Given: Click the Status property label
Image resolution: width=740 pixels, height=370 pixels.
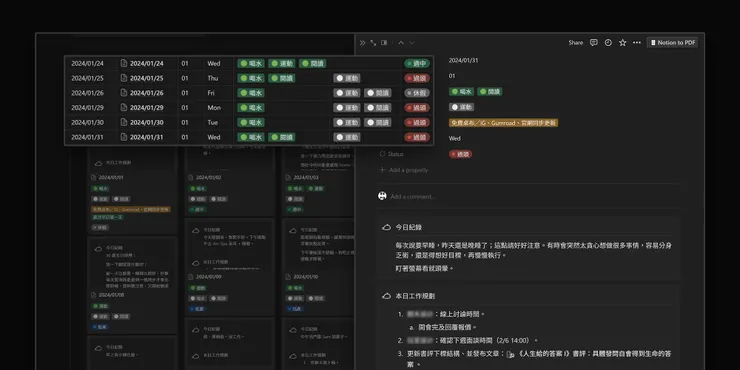Looking at the screenshot, I should (395, 154).
